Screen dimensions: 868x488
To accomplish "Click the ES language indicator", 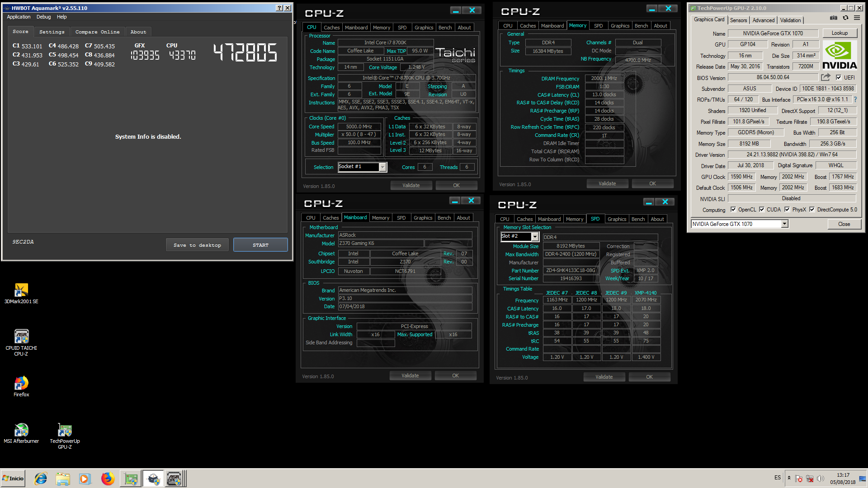I will (778, 478).
